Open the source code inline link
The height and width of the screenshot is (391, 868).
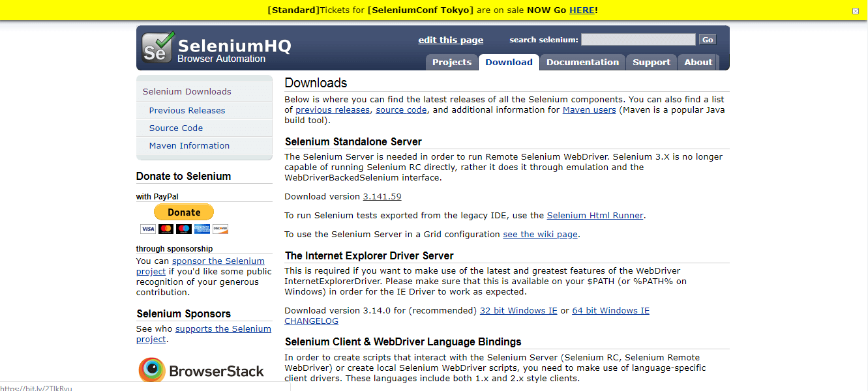point(401,110)
